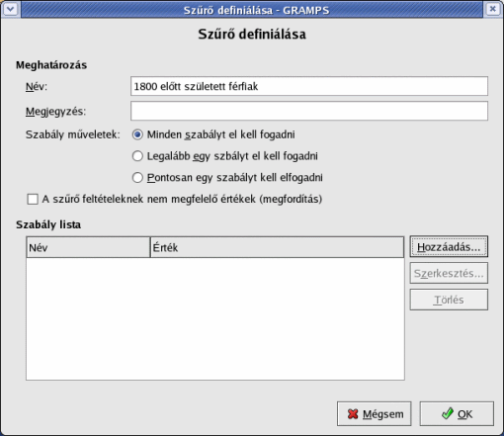The image size is (504, 436).
Task: Close the Szűrő definiálása dialog window
Action: pyautogui.click(x=493, y=9)
